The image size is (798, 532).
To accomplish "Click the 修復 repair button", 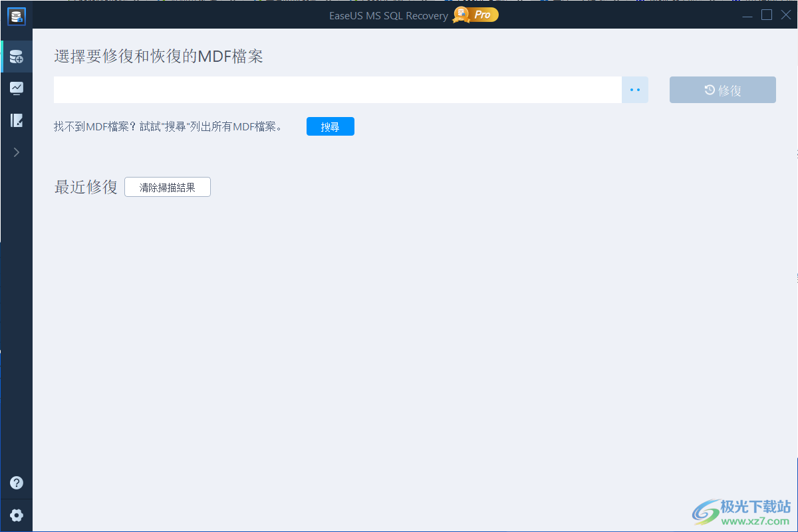I will point(723,90).
